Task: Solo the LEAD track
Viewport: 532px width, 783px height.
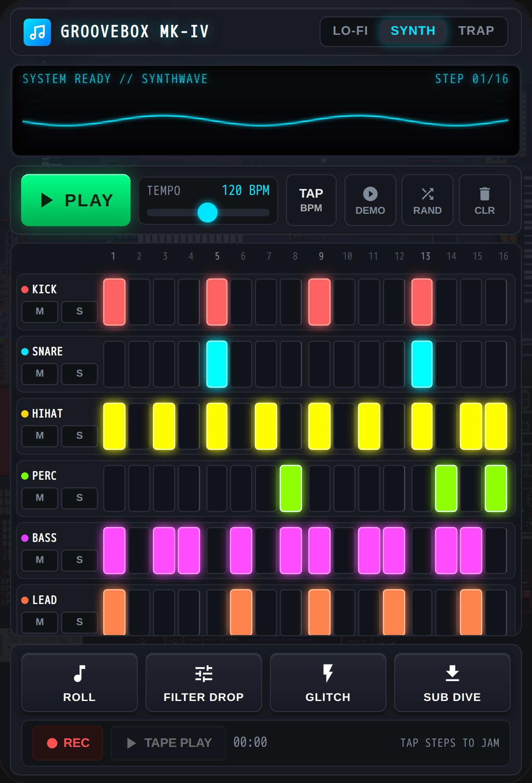Action: (80, 622)
